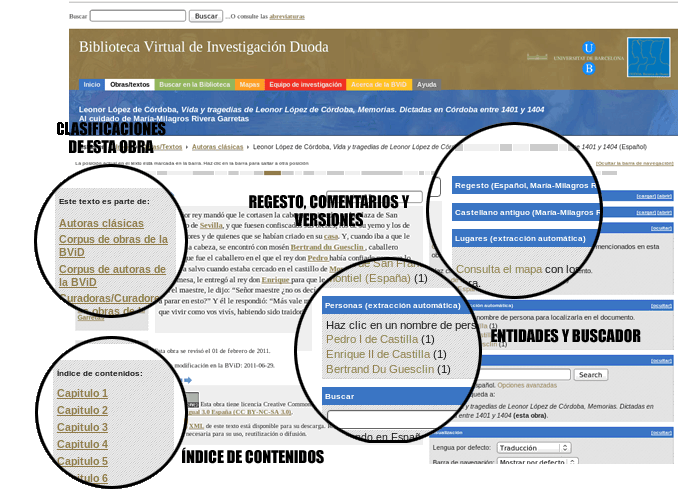This screenshot has height=491, width=678.
Task: Go to Acerca de la BViD tab
Action: coord(379,85)
